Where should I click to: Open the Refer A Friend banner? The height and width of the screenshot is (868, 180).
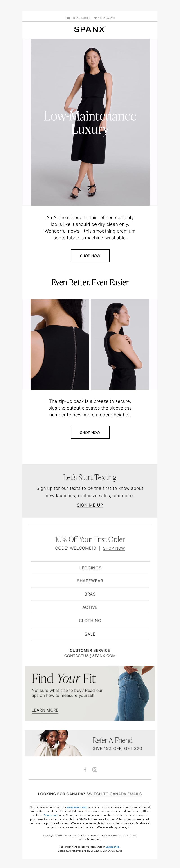pyautogui.click(x=90, y=743)
